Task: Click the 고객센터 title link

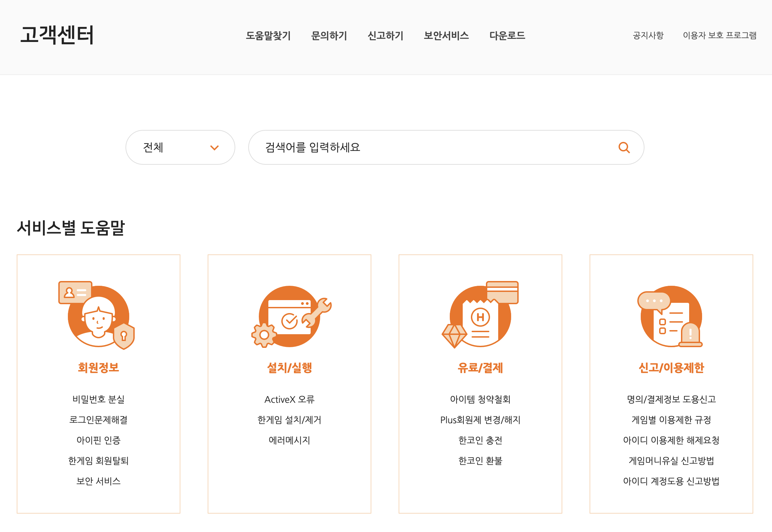Action: pyautogui.click(x=57, y=35)
